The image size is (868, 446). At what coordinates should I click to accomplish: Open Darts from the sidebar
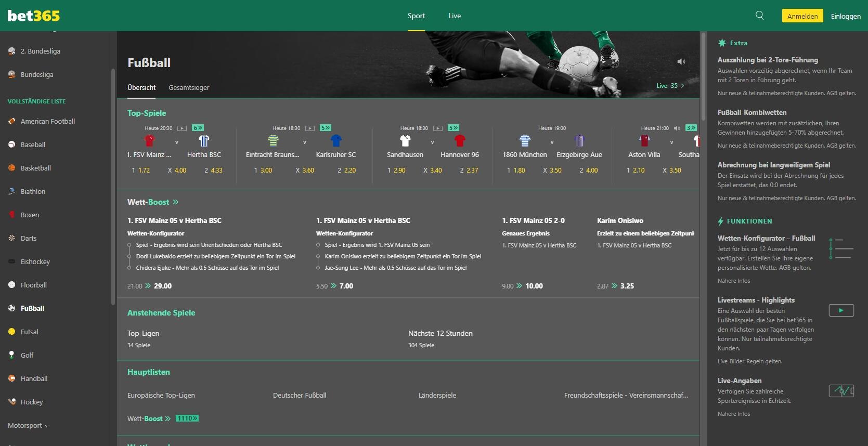click(x=29, y=238)
